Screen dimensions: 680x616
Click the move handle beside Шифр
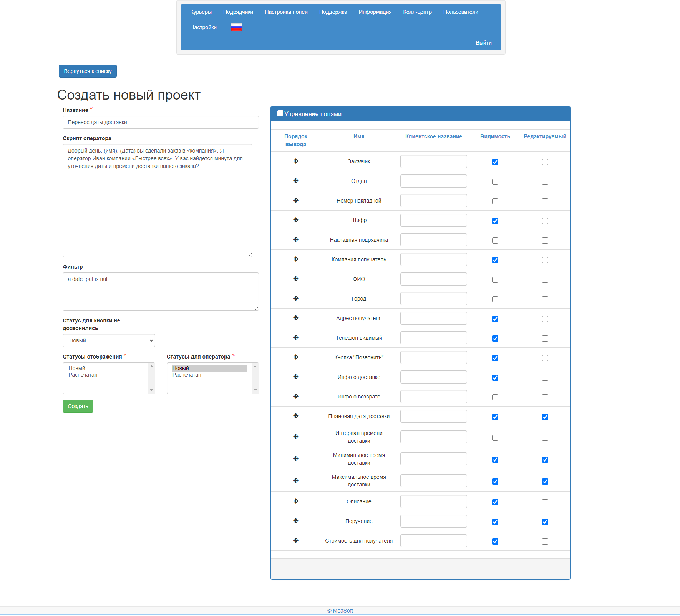tap(296, 220)
